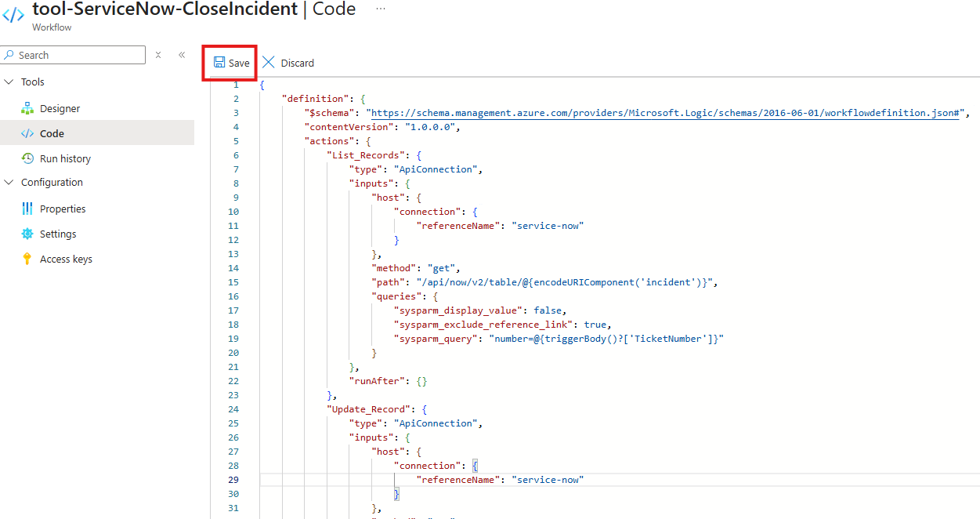This screenshot has width=980, height=519.
Task: Click the Discard button label
Action: (298, 63)
